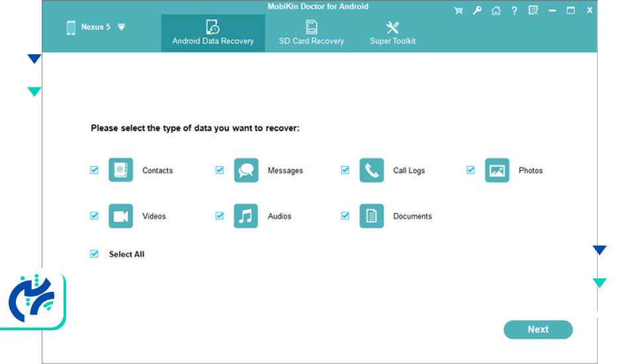
Task: Open the Super Toolkit tab
Action: 392,33
